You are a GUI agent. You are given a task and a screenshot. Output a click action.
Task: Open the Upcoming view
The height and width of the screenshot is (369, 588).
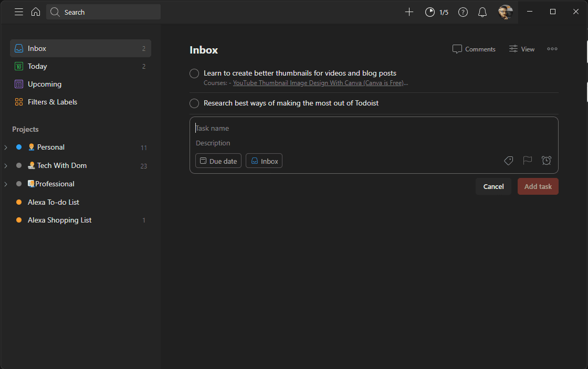81,84
